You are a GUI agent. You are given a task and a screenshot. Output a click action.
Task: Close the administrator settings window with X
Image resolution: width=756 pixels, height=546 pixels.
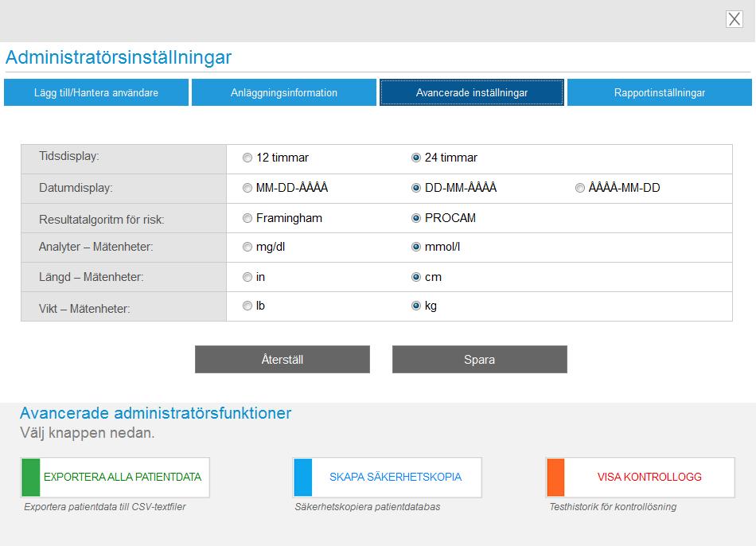[734, 19]
